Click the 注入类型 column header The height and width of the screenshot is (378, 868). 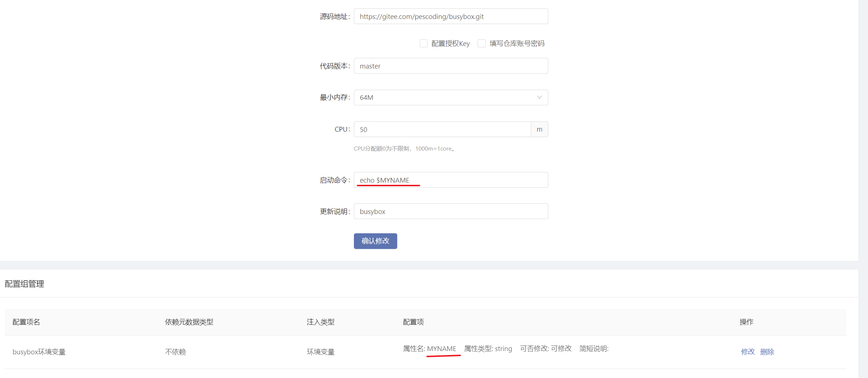point(320,322)
